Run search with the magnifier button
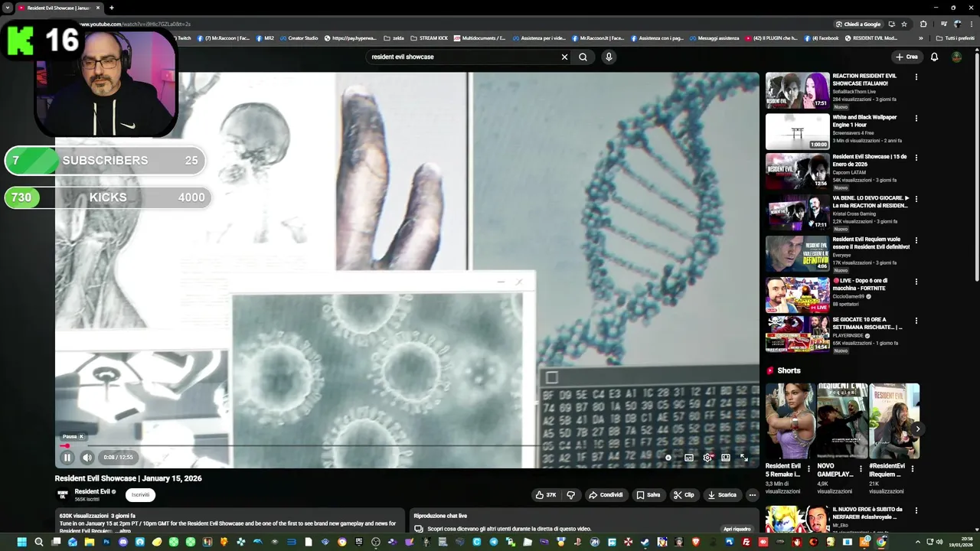 tap(583, 57)
